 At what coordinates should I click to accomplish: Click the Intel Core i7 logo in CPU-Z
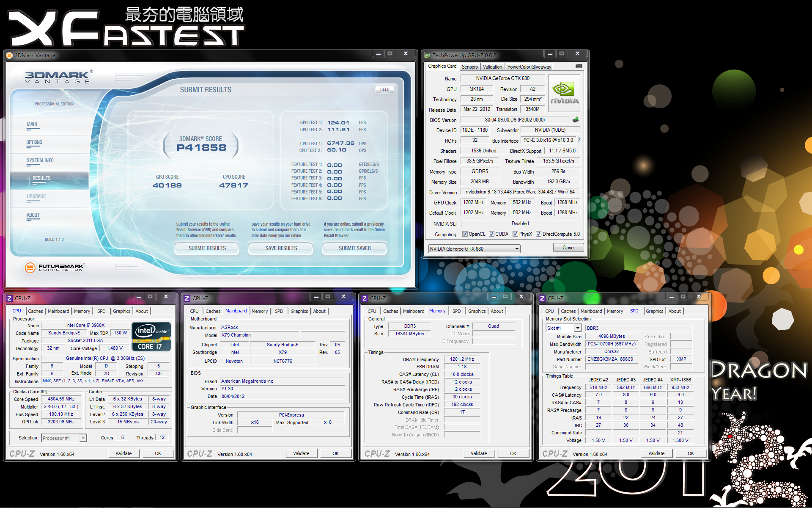pos(151,337)
